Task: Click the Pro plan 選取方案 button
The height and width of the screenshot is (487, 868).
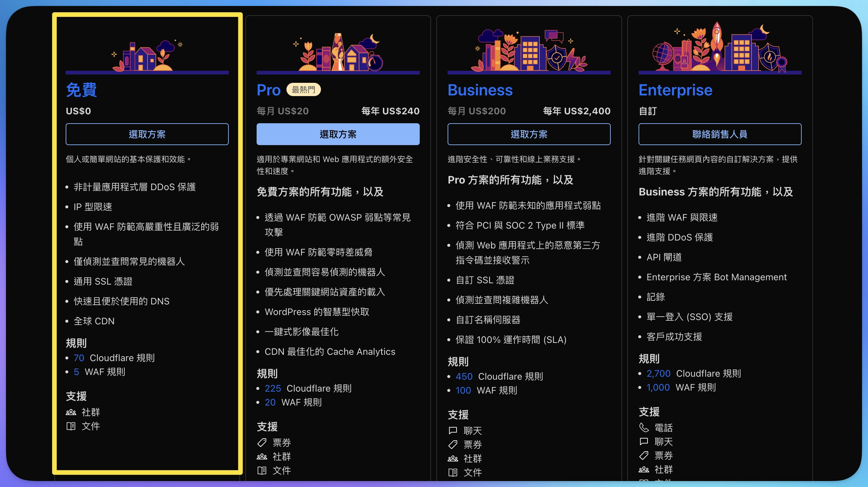Action: point(338,134)
